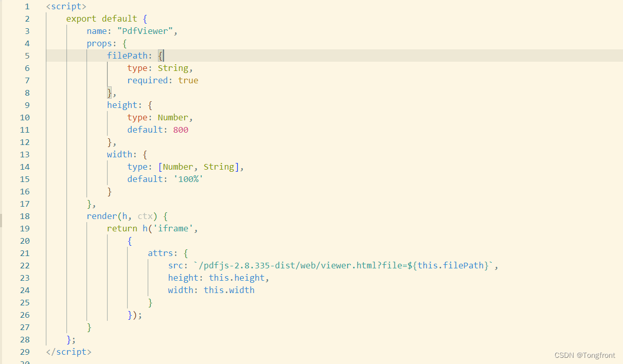Click "type: Number," on line 10

(161, 118)
